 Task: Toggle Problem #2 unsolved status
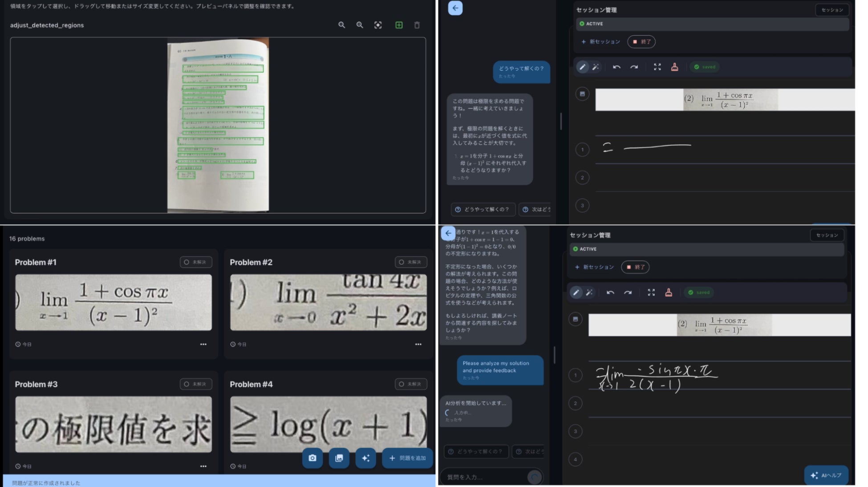[411, 262]
